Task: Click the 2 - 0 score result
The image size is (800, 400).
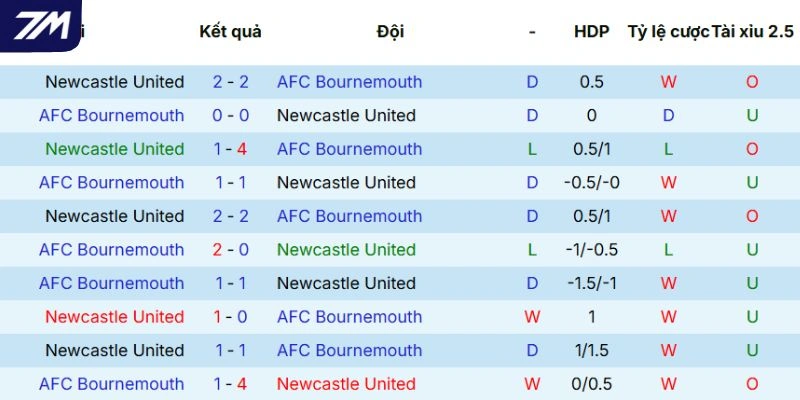Action: pyautogui.click(x=230, y=250)
